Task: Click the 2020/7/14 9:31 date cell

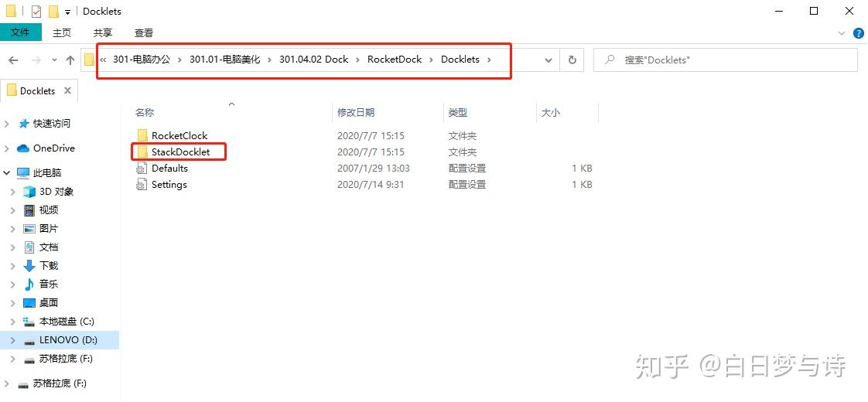Action: pyautogui.click(x=371, y=185)
